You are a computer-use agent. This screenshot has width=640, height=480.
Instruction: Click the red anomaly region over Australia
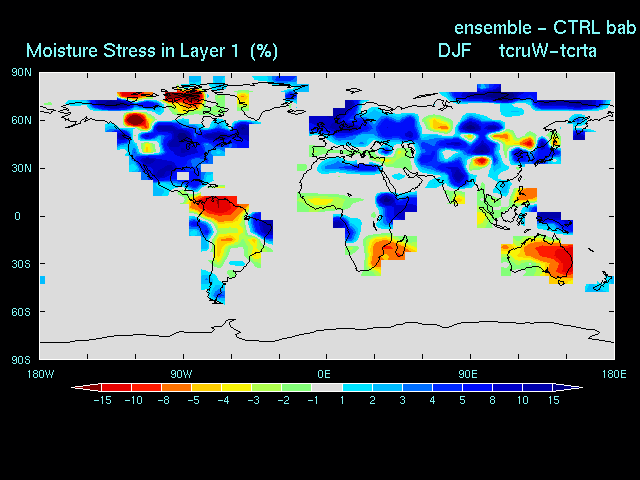(553, 260)
